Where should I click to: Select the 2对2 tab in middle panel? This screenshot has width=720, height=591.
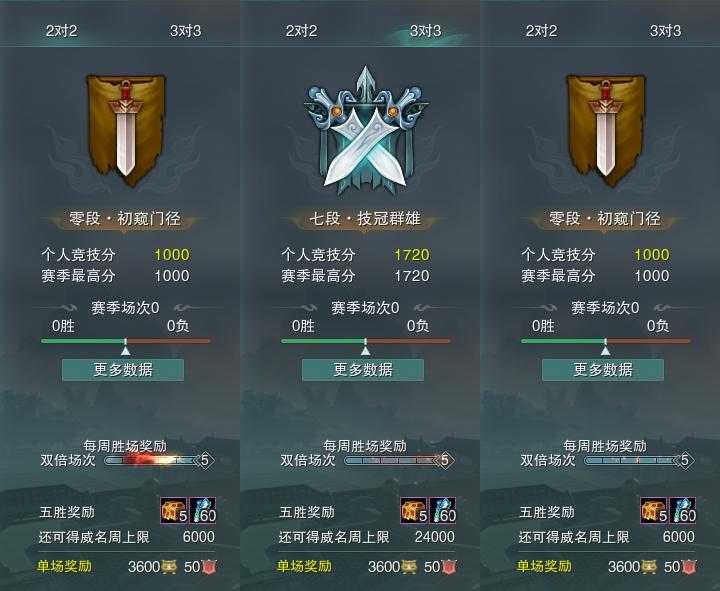(301, 31)
